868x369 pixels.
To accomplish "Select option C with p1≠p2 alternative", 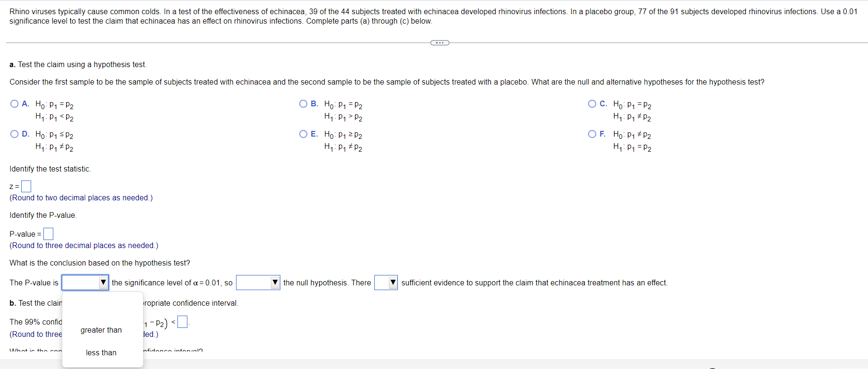I will [592, 104].
